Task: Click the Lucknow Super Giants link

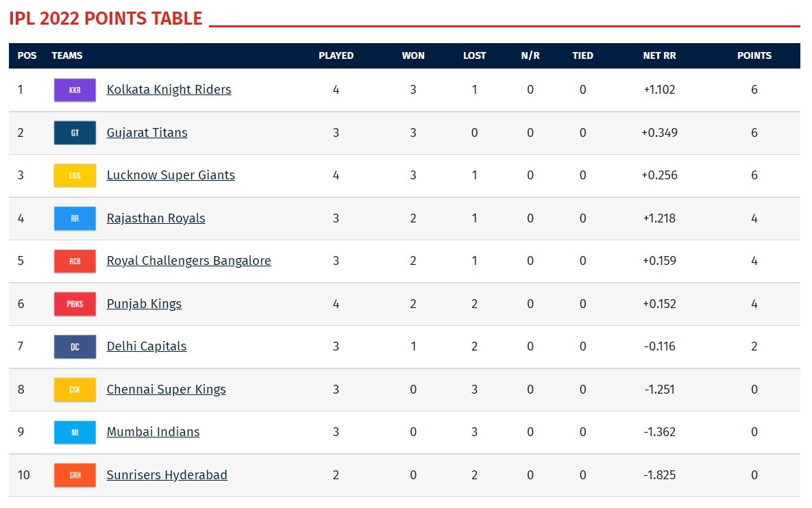Action: [x=171, y=175]
